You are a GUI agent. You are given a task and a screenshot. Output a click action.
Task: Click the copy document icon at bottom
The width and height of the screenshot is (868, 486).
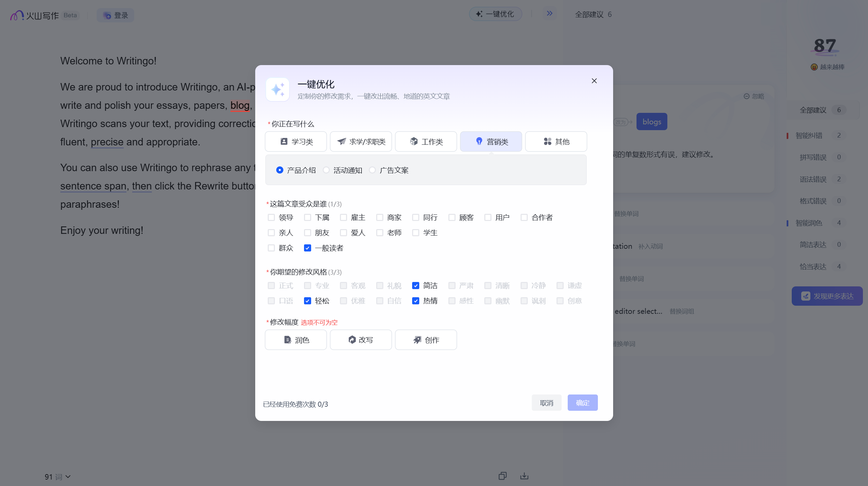point(502,476)
